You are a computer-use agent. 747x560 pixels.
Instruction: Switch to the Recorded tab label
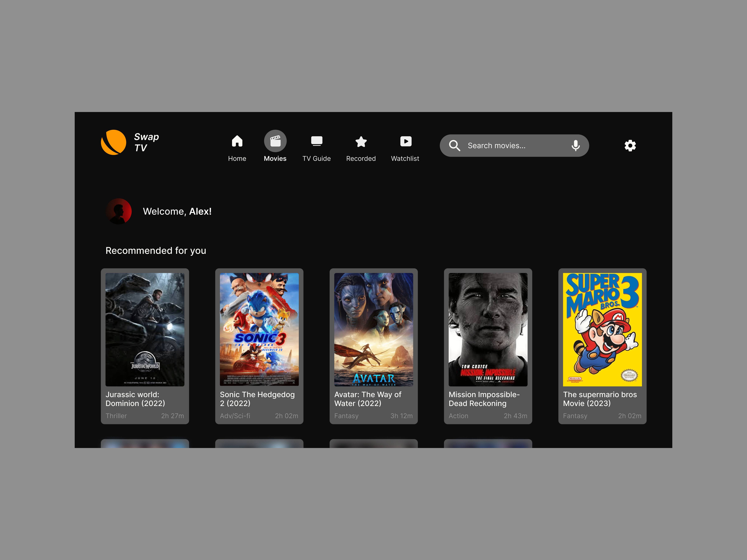[x=361, y=159]
